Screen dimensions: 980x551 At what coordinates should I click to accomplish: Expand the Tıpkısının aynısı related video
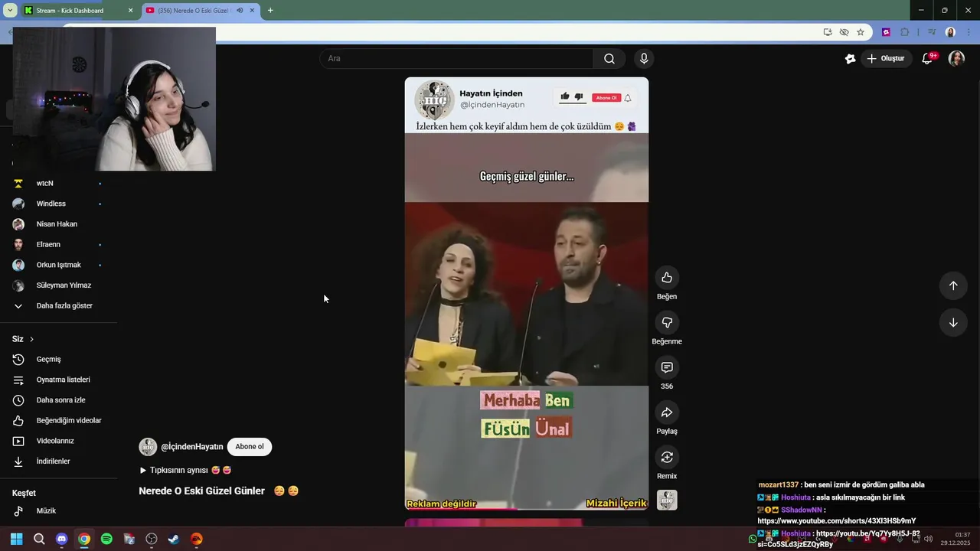coord(185,470)
